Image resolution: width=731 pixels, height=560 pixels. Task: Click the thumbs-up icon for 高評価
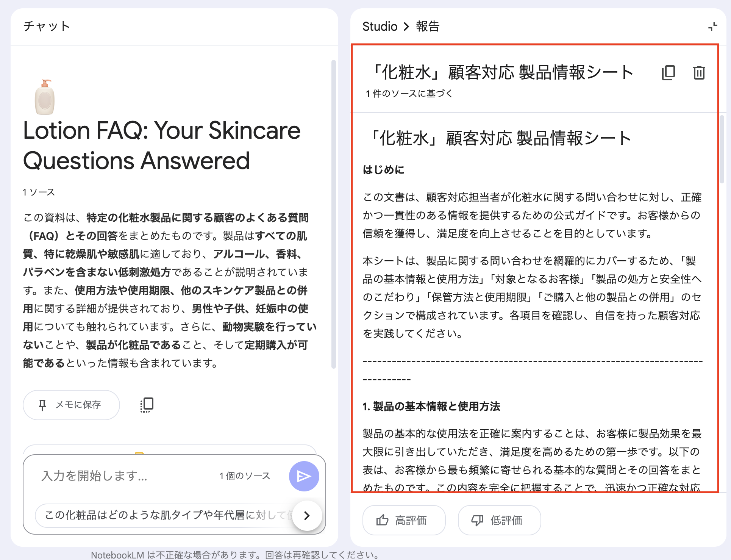[382, 520]
